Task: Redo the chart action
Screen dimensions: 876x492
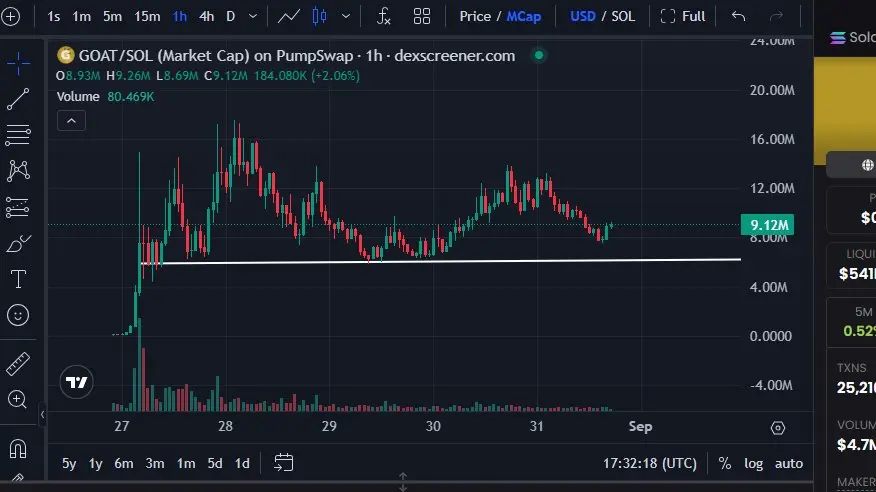Action: [777, 16]
